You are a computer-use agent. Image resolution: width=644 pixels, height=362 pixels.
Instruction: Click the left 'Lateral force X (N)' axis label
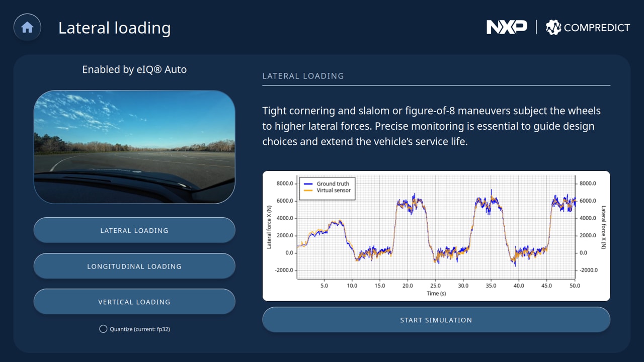tap(269, 227)
